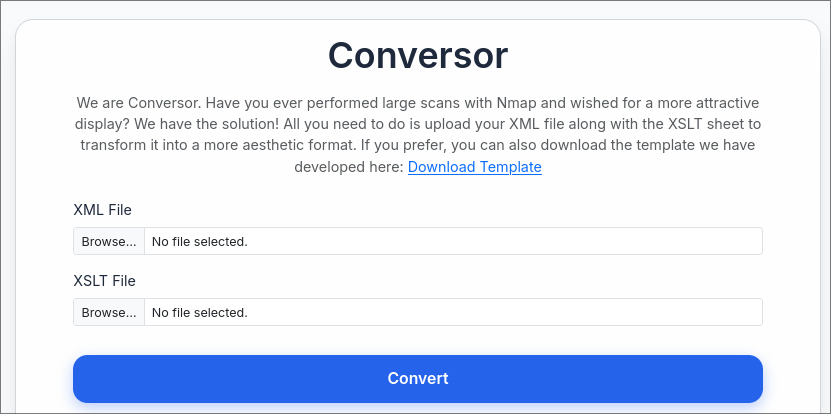This screenshot has height=414, width=831.
Task: Browse for an XML file
Action: (109, 241)
